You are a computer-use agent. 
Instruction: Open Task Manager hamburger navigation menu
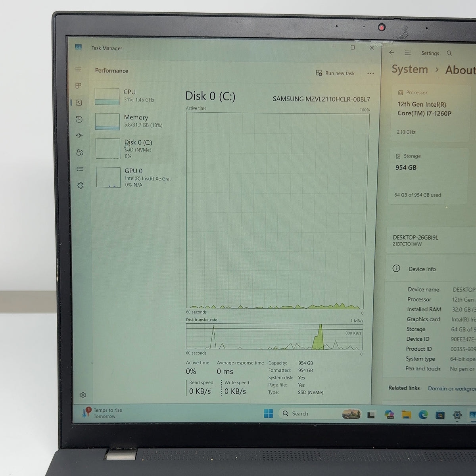79,69
